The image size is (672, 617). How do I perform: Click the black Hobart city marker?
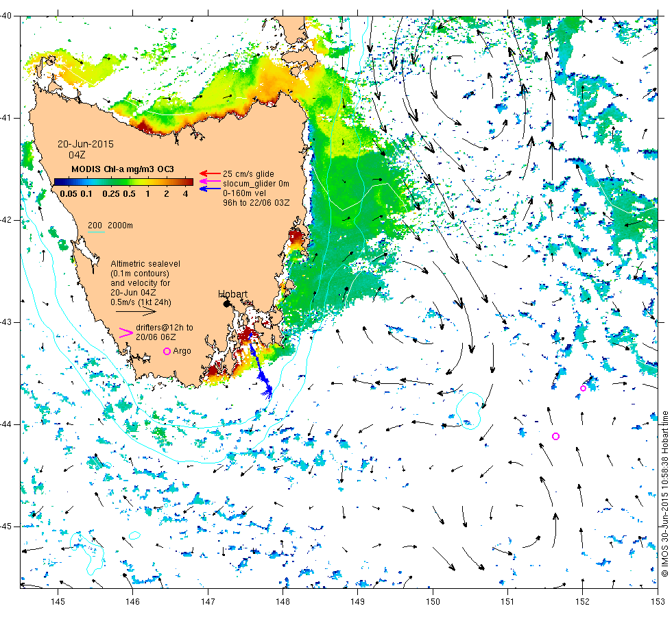[227, 304]
